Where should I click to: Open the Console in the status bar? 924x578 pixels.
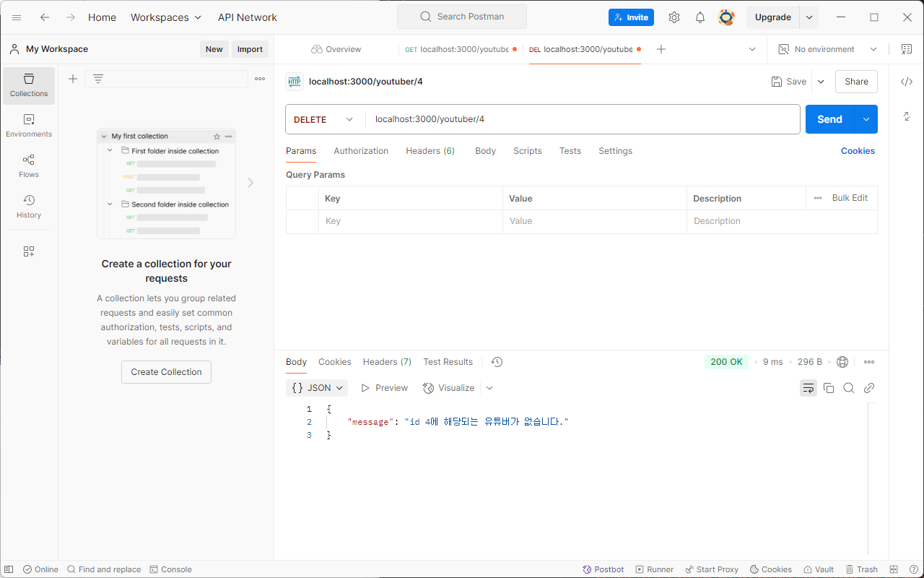coord(170,569)
